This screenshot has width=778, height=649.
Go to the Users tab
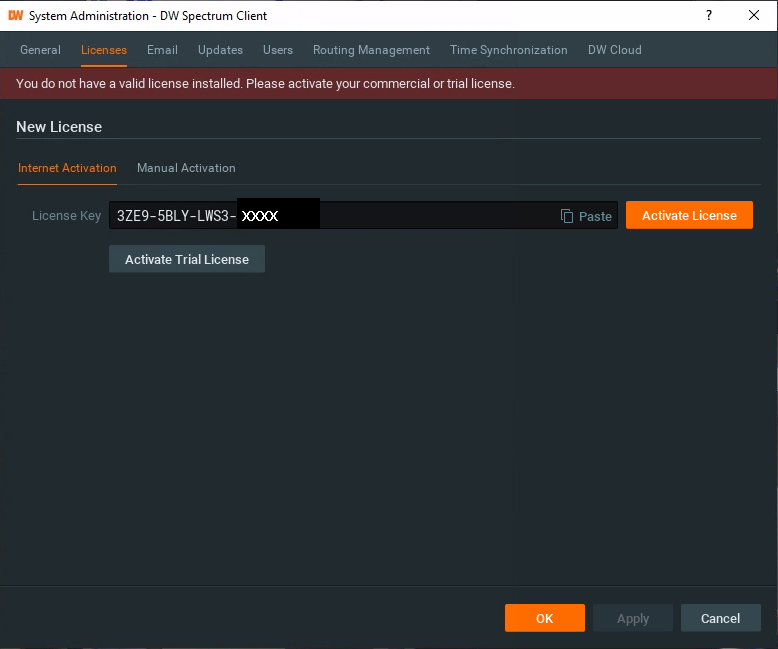(278, 50)
